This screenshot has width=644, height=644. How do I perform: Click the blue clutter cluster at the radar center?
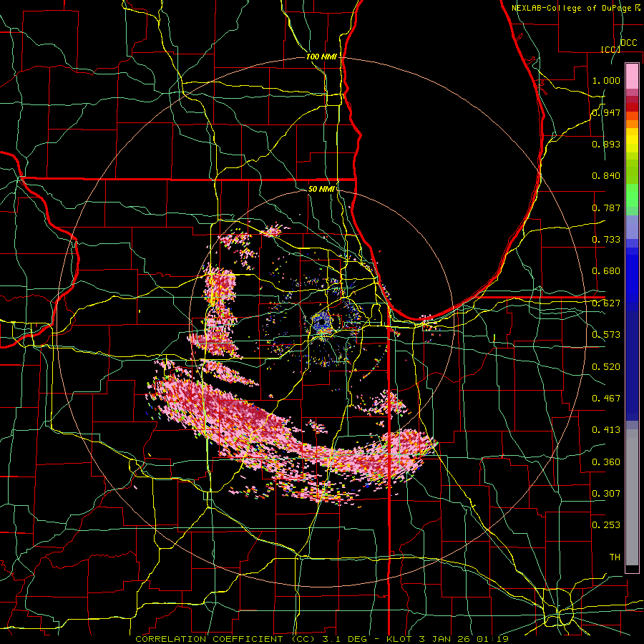[323, 323]
